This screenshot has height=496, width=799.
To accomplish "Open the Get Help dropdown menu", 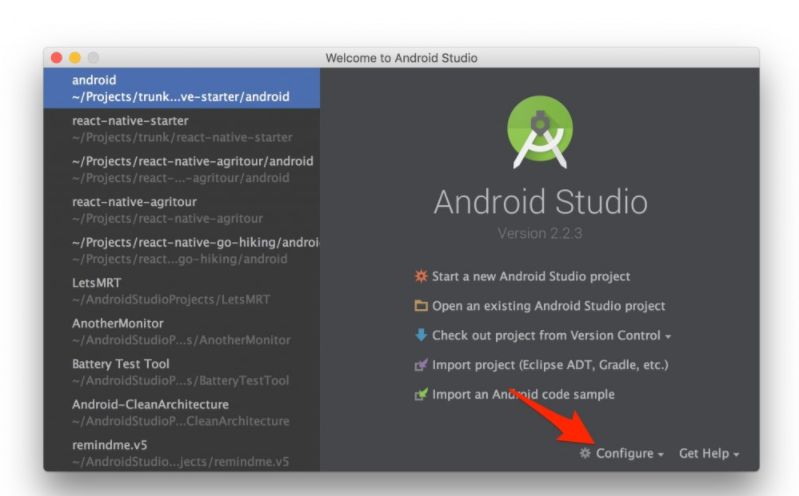I will [708, 454].
